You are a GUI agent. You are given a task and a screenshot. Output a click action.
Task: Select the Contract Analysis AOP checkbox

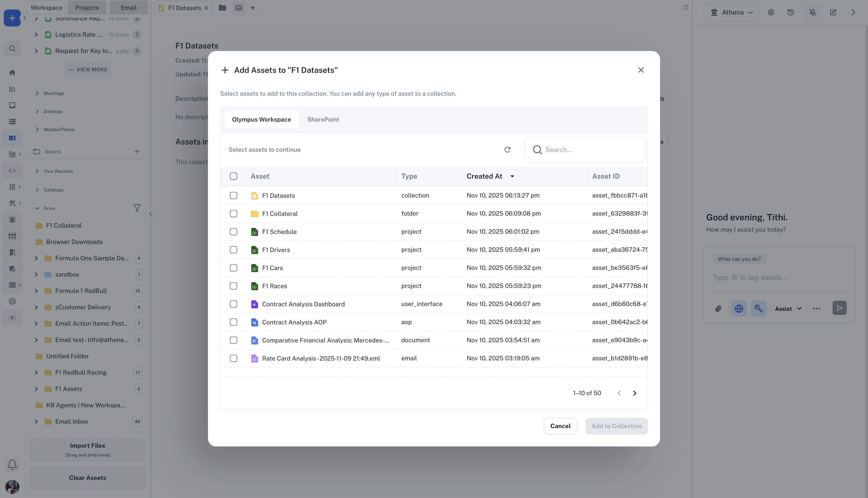[234, 322]
